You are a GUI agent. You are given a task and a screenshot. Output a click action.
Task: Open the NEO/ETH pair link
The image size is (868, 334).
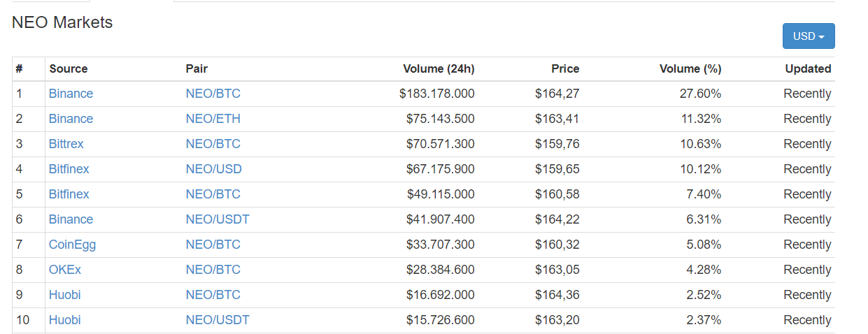tap(213, 119)
